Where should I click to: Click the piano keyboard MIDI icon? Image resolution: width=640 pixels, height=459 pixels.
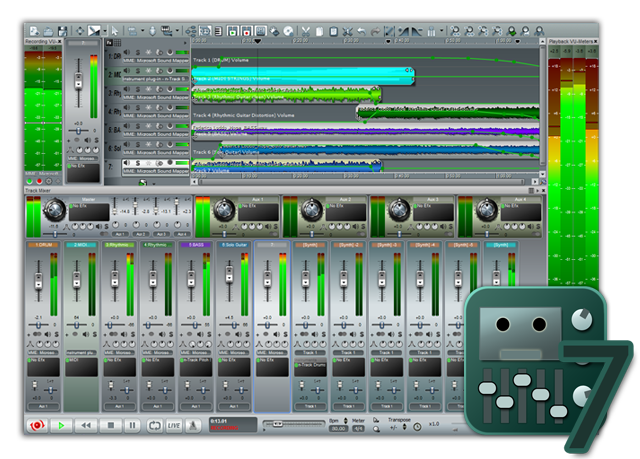167,31
